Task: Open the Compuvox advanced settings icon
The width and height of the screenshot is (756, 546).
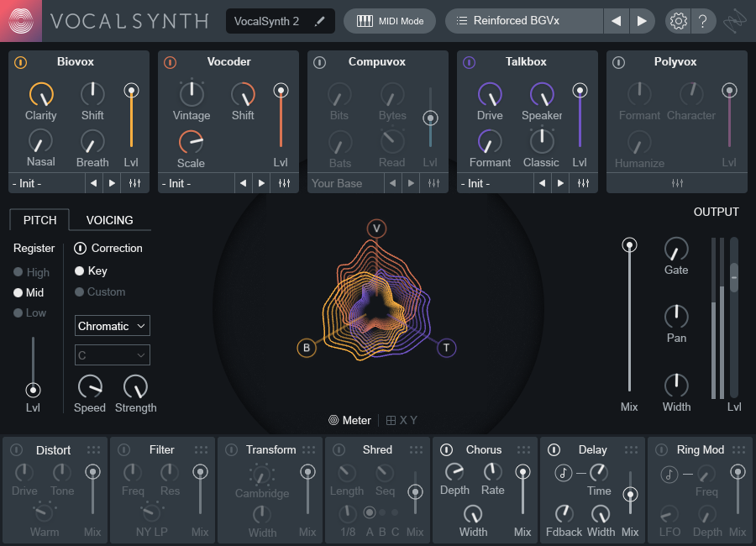Action: (434, 183)
